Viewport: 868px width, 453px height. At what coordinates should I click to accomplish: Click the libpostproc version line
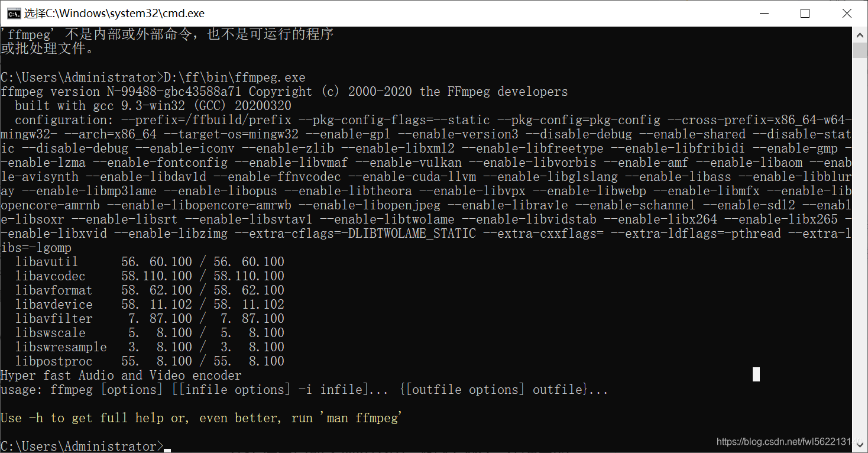[150, 361]
